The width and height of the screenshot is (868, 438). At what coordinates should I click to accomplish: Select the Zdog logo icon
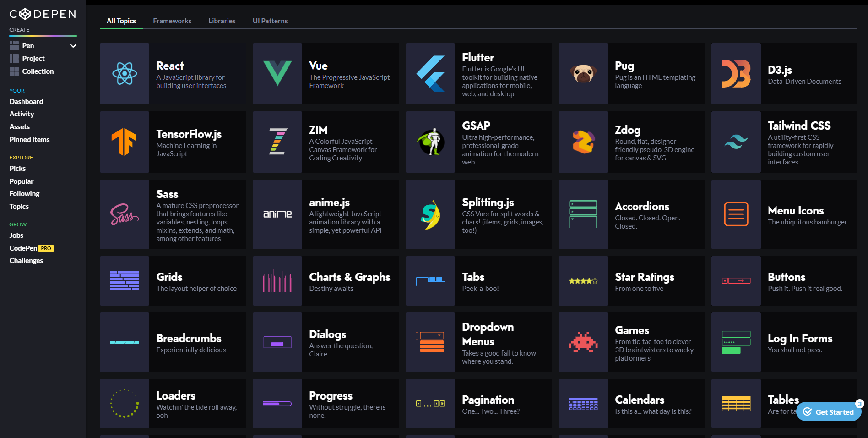coord(583,142)
